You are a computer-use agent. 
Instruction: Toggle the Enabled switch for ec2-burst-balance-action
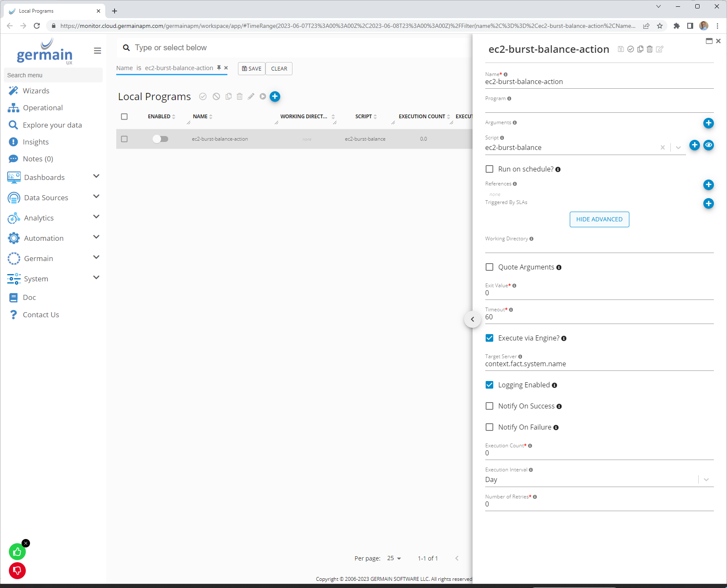click(160, 139)
